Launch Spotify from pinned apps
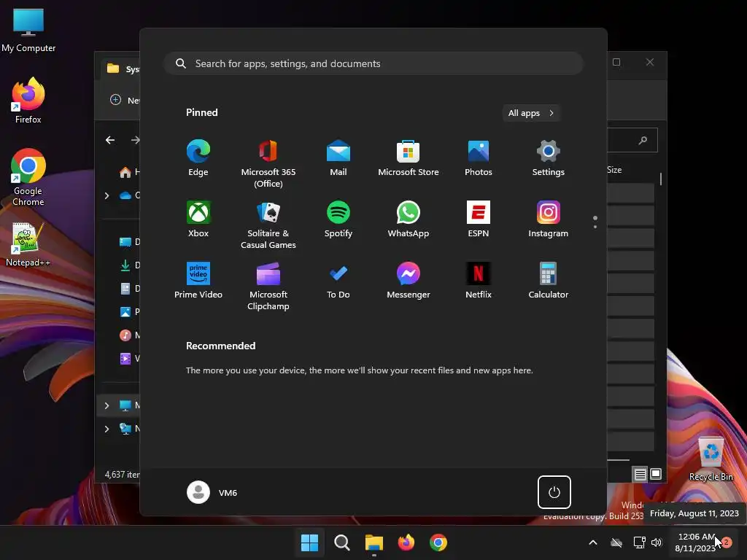747x560 pixels. tap(338, 219)
